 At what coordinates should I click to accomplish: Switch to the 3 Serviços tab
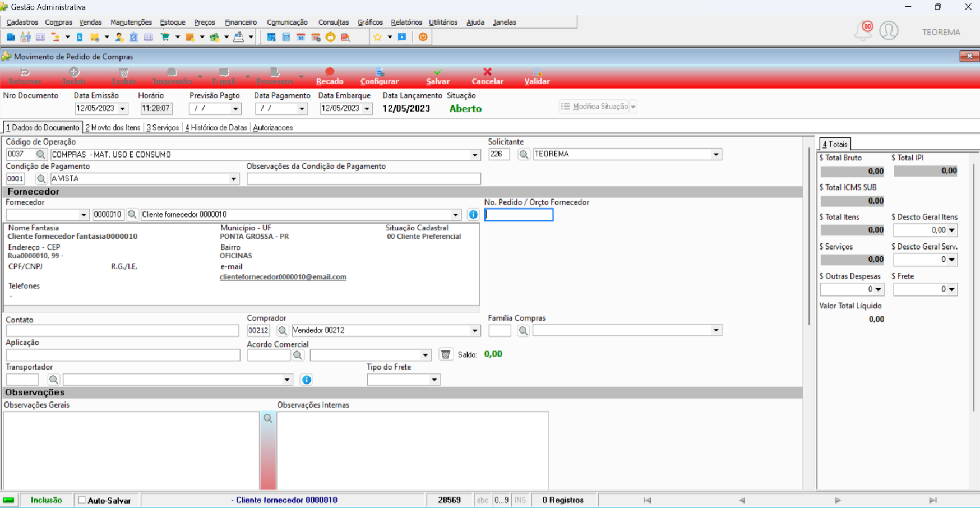(163, 128)
